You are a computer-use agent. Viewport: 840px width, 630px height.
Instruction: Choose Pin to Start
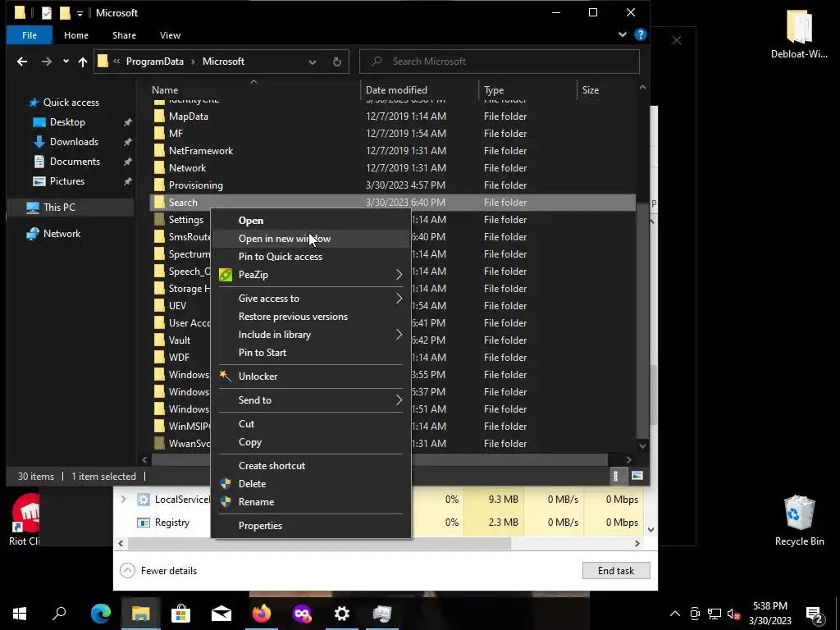(x=311, y=353)
